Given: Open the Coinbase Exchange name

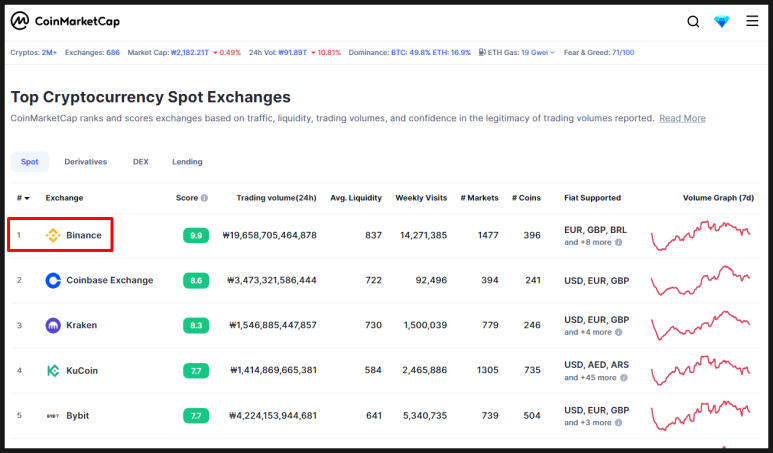Looking at the screenshot, I should click(x=109, y=280).
